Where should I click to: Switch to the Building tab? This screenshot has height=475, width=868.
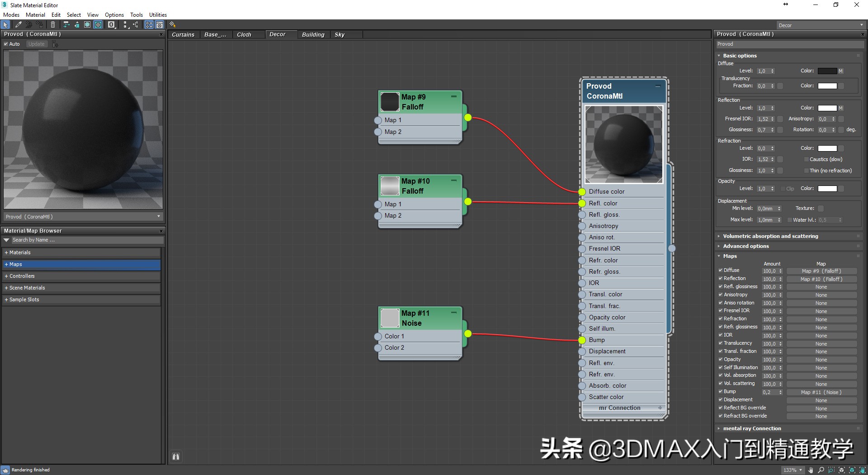click(x=313, y=34)
